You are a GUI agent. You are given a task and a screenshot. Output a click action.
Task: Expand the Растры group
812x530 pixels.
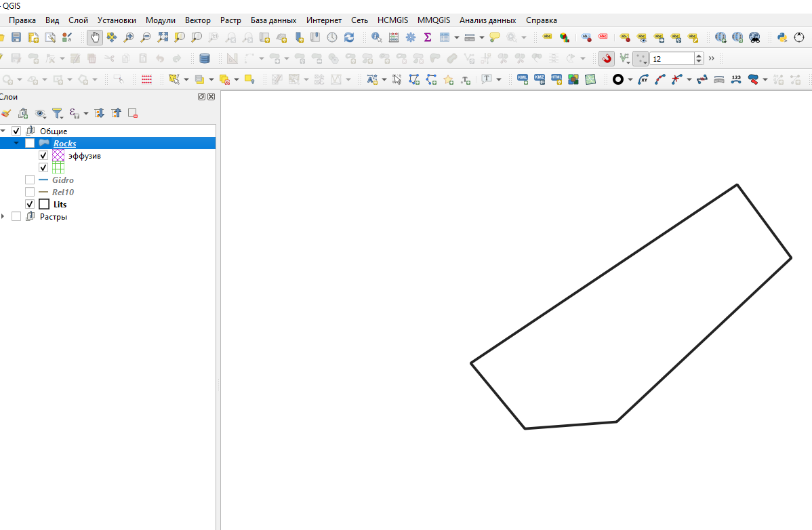click(3, 216)
